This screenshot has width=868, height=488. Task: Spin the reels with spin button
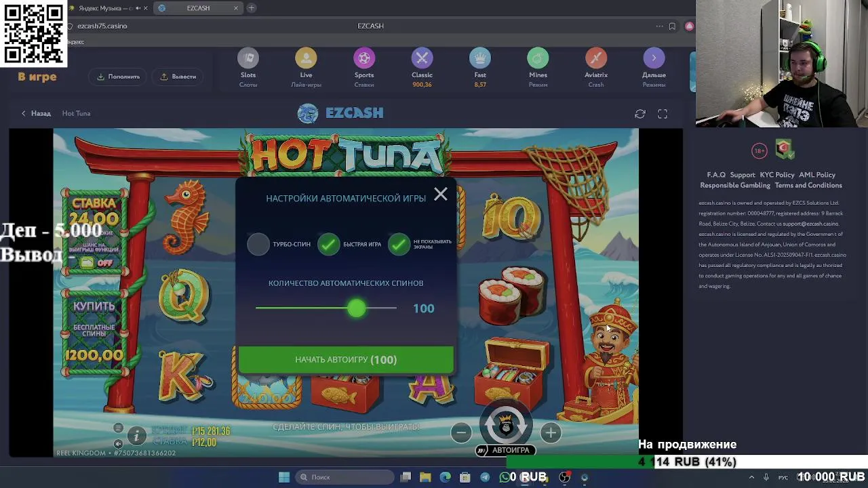pyautogui.click(x=506, y=426)
